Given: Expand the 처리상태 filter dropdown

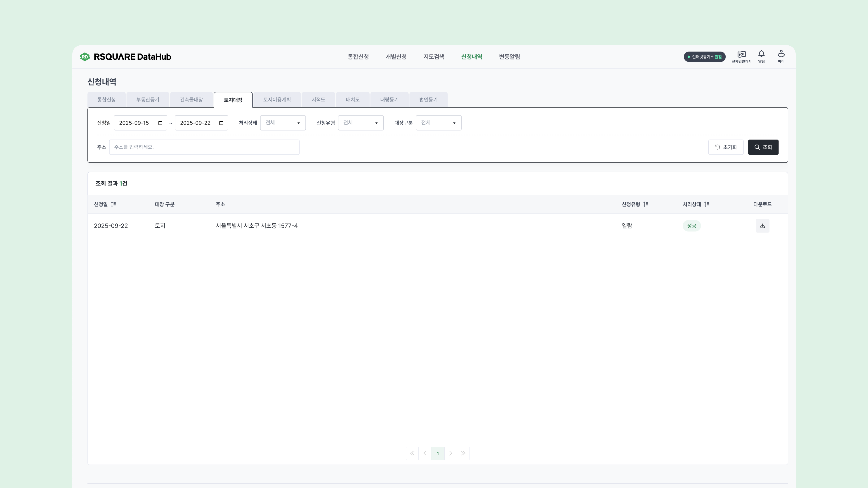Looking at the screenshot, I should tap(283, 123).
